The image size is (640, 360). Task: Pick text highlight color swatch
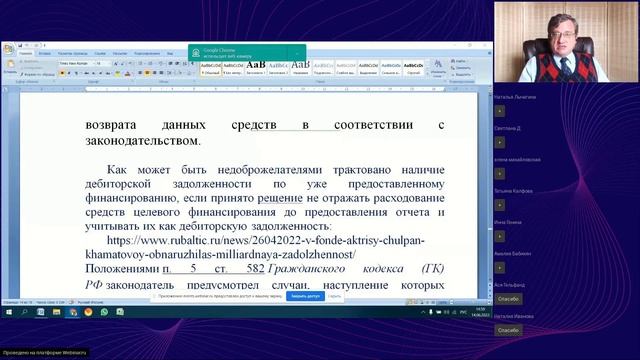click(118, 73)
